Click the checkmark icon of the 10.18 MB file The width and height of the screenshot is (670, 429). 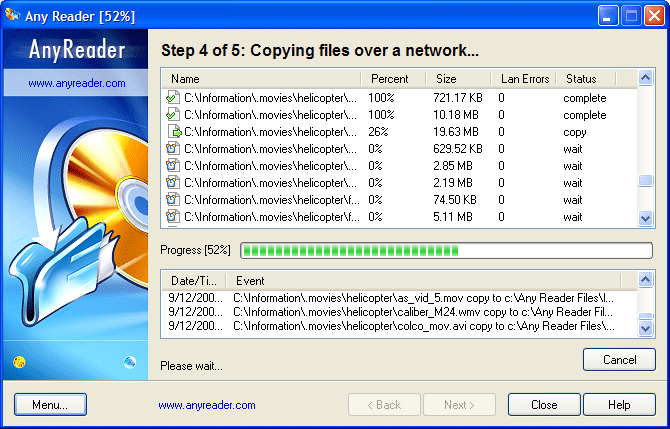pyautogui.click(x=172, y=115)
